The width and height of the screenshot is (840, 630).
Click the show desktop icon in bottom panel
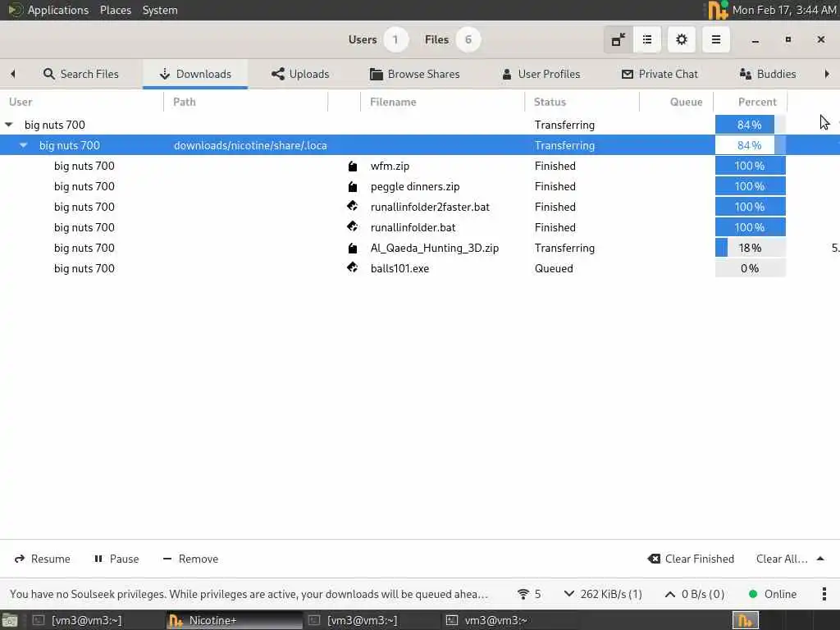pyautogui.click(x=10, y=621)
